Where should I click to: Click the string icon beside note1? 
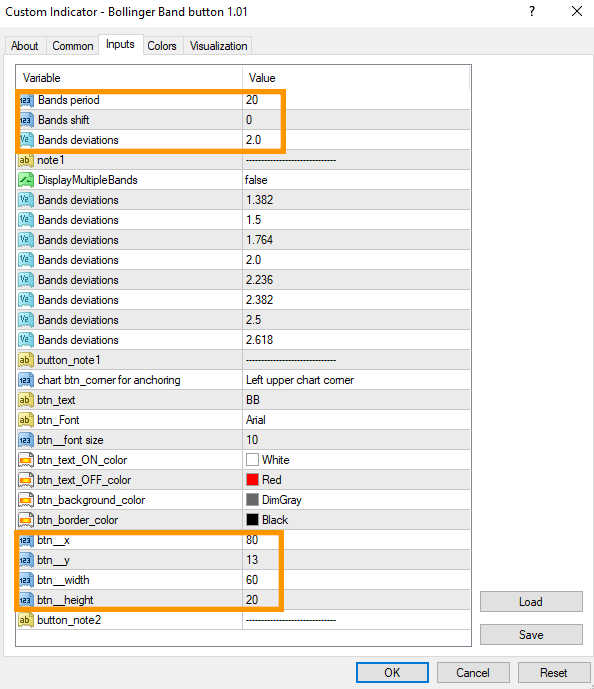pyautogui.click(x=25, y=160)
